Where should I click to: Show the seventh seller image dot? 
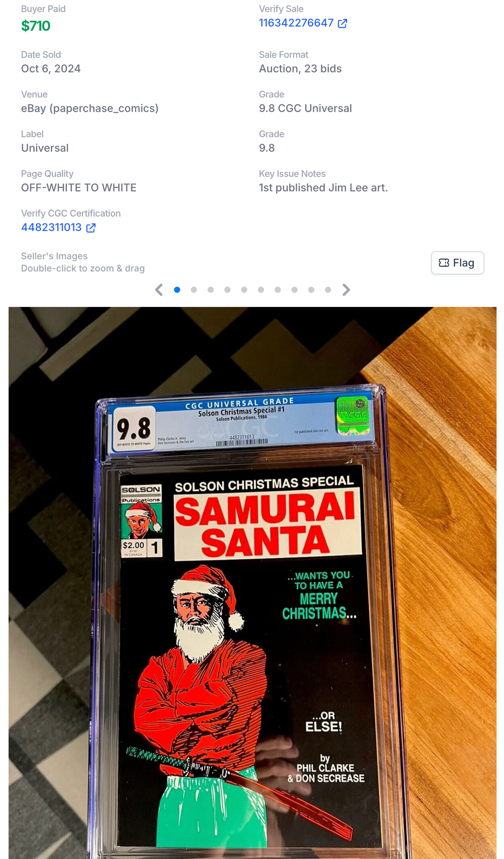click(x=278, y=290)
